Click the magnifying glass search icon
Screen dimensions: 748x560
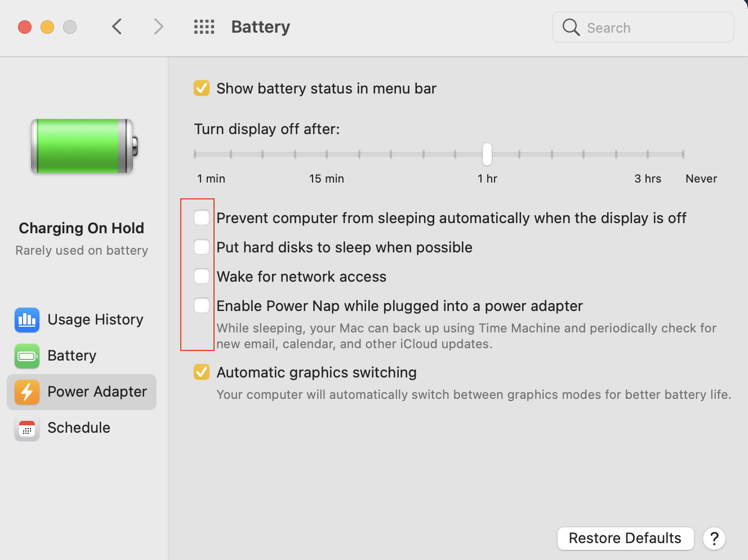571,27
